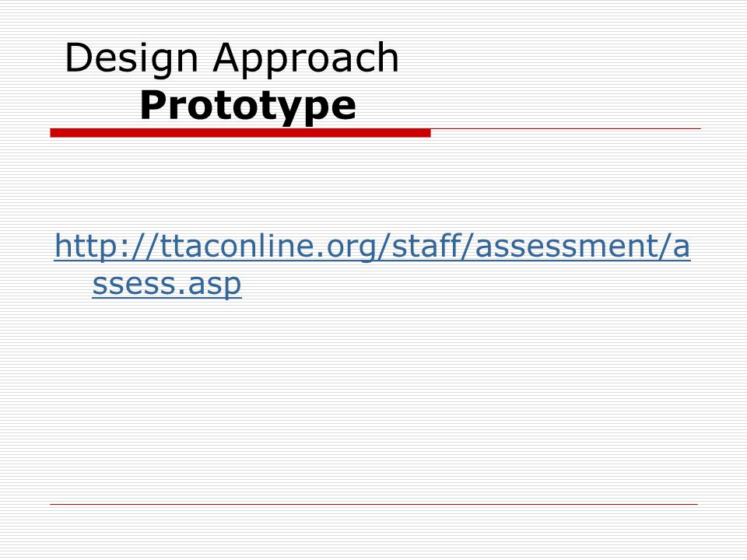Click the word 'Approach' in the title
The height and width of the screenshot is (560, 747).
click(x=306, y=58)
